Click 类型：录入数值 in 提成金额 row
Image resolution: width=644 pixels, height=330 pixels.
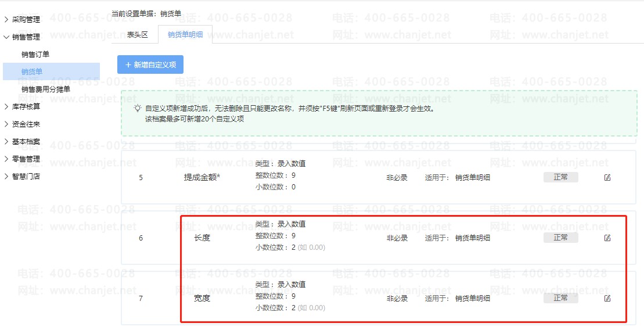pyautogui.click(x=280, y=164)
